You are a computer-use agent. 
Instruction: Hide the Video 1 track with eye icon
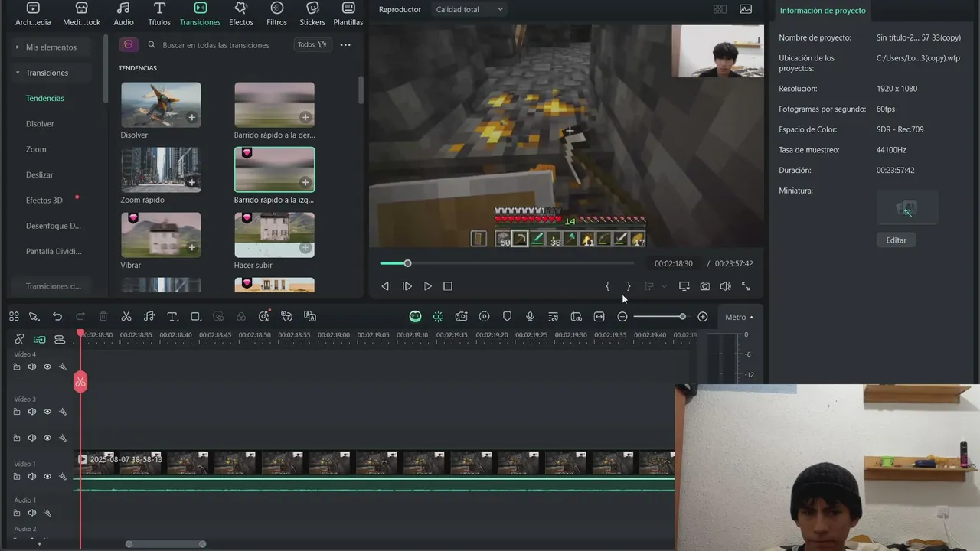tap(47, 477)
